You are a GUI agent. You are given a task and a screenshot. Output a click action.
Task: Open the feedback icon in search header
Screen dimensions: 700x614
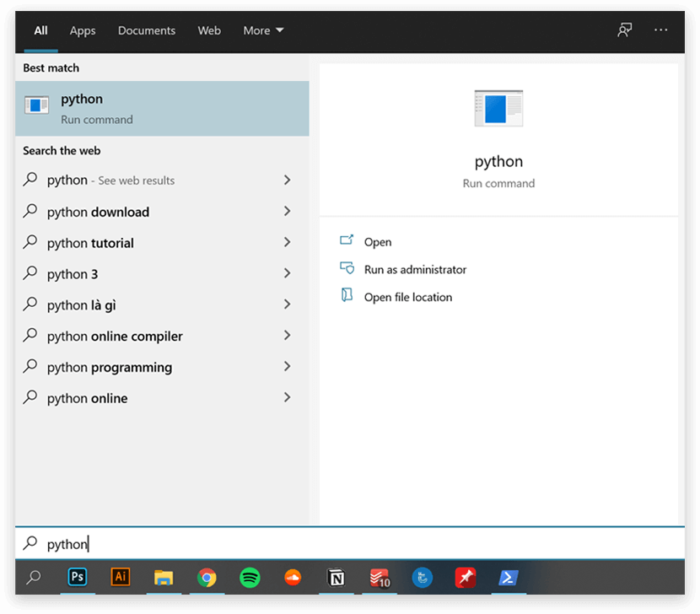(x=624, y=30)
